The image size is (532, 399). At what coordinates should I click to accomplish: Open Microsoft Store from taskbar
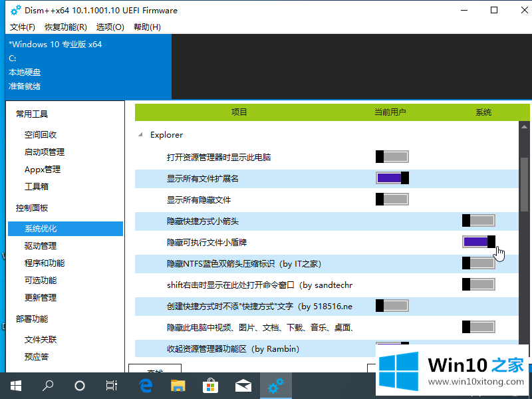pos(210,386)
